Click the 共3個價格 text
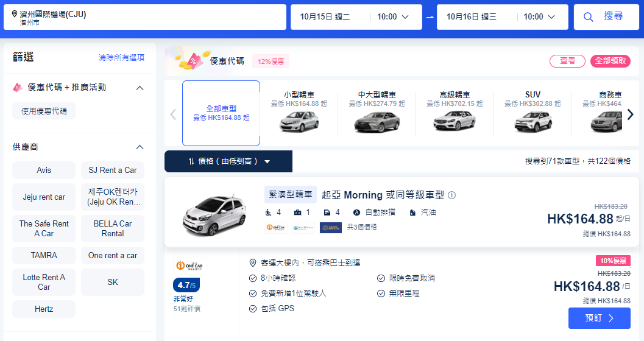This screenshot has height=341, width=644. click(362, 227)
